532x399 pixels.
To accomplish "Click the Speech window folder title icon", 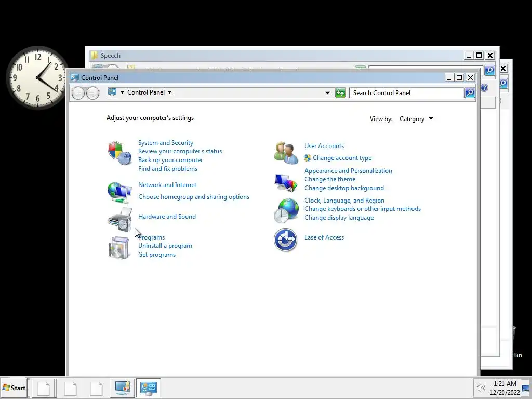I will (x=94, y=55).
